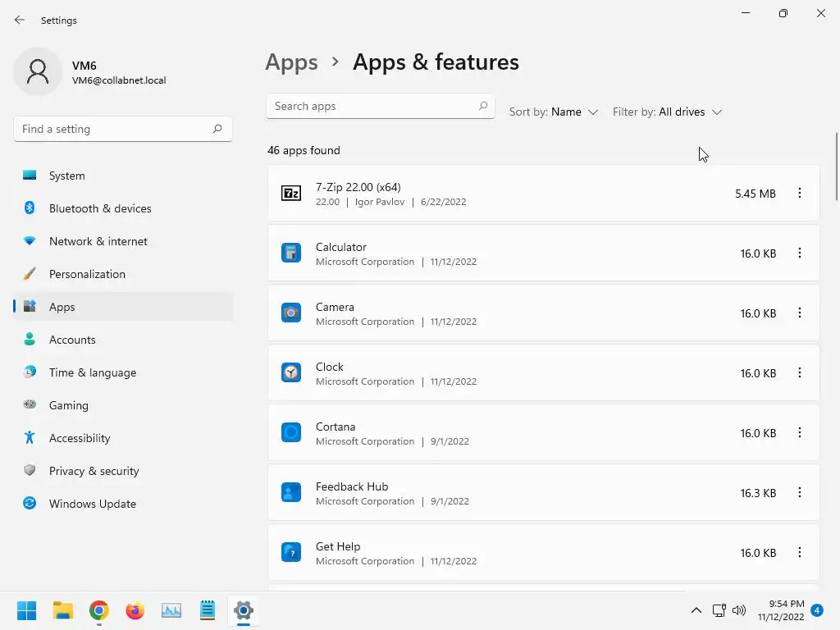840x630 pixels.
Task: Go back with the Settings back arrow
Action: (20, 20)
